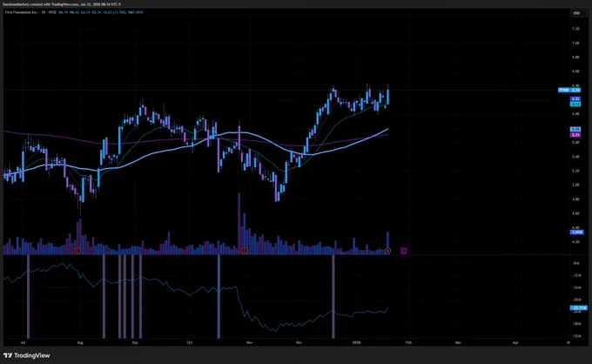
Task: Click the Dec label on time axis
Action: (x=299, y=343)
